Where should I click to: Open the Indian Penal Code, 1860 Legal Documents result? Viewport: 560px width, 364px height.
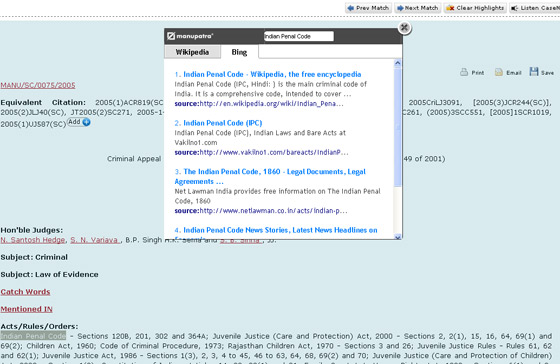(270, 176)
